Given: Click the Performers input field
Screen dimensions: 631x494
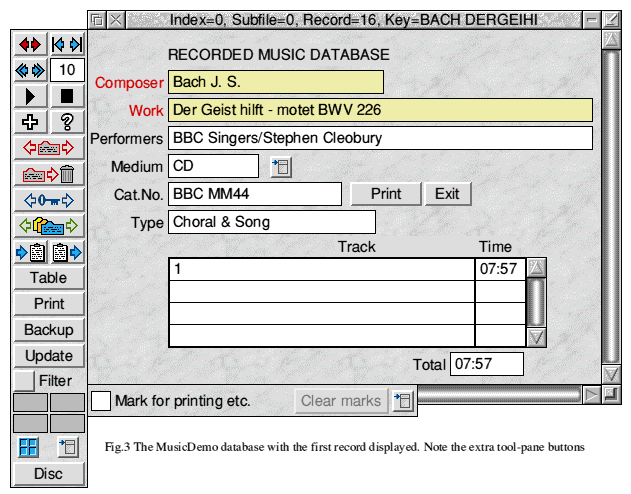Looking at the screenshot, I should tap(380, 138).
